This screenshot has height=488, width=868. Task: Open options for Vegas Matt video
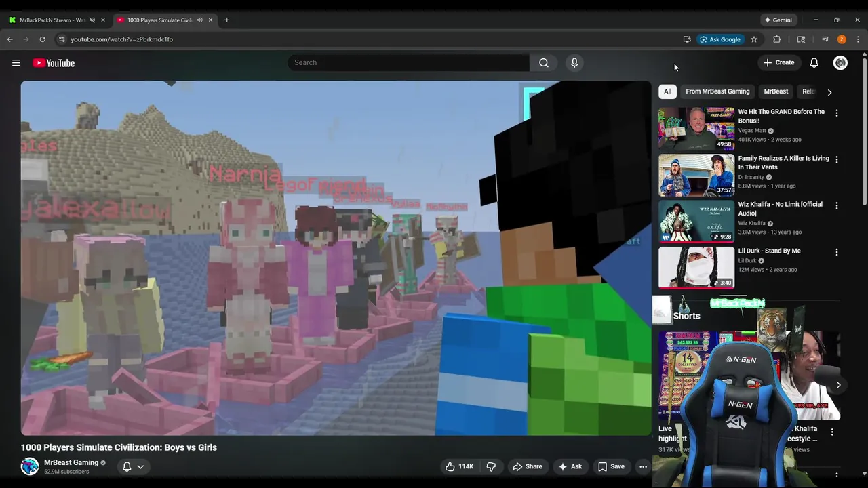(836, 113)
